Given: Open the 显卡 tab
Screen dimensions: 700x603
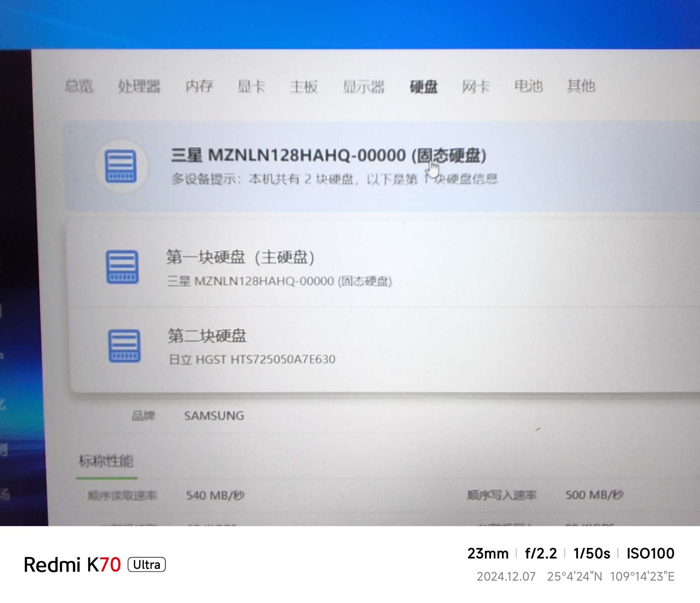Looking at the screenshot, I should (x=251, y=86).
